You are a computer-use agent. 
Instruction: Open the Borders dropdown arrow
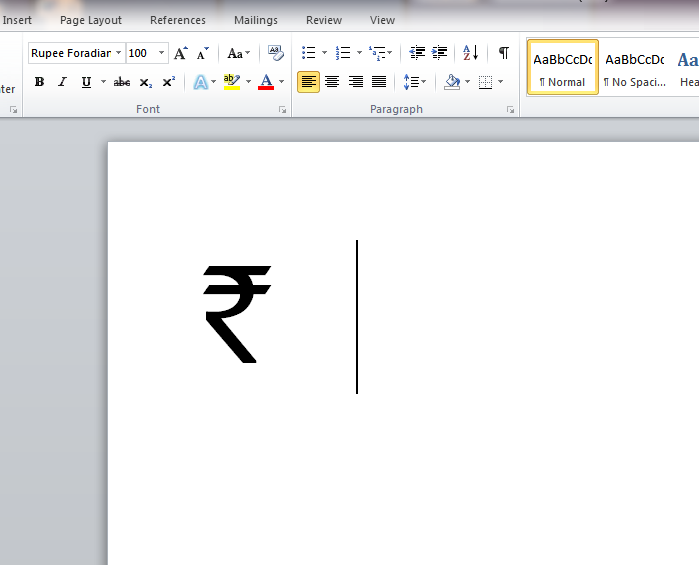tap(500, 82)
